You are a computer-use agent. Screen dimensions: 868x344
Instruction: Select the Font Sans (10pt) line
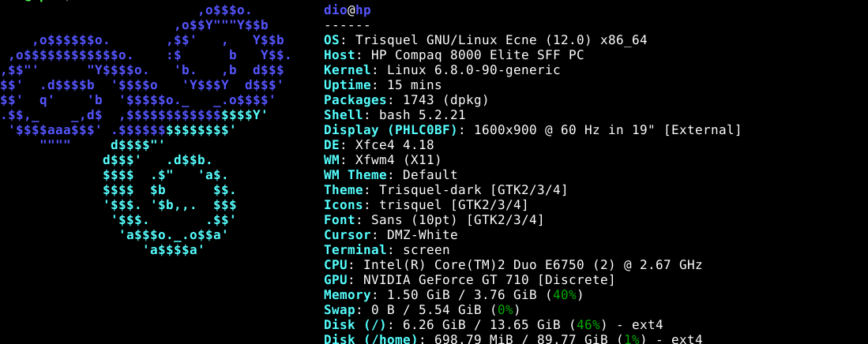434,220
